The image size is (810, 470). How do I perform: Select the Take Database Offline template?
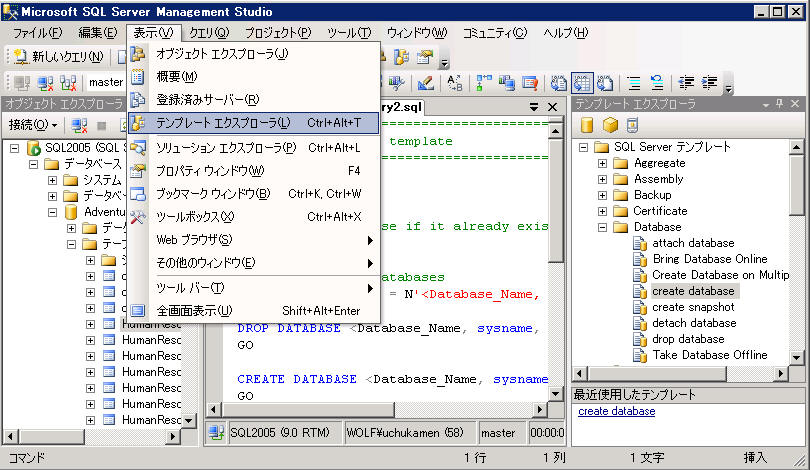tap(710, 355)
